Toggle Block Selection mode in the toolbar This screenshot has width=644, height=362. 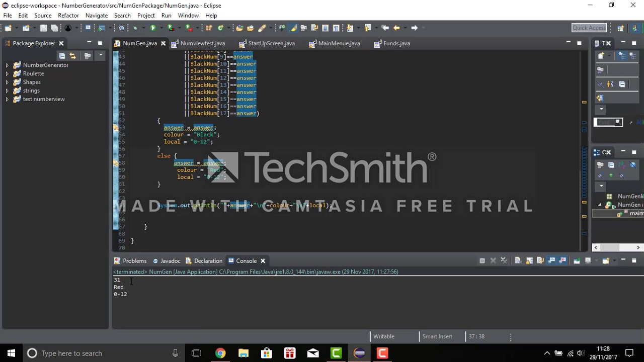point(326,28)
